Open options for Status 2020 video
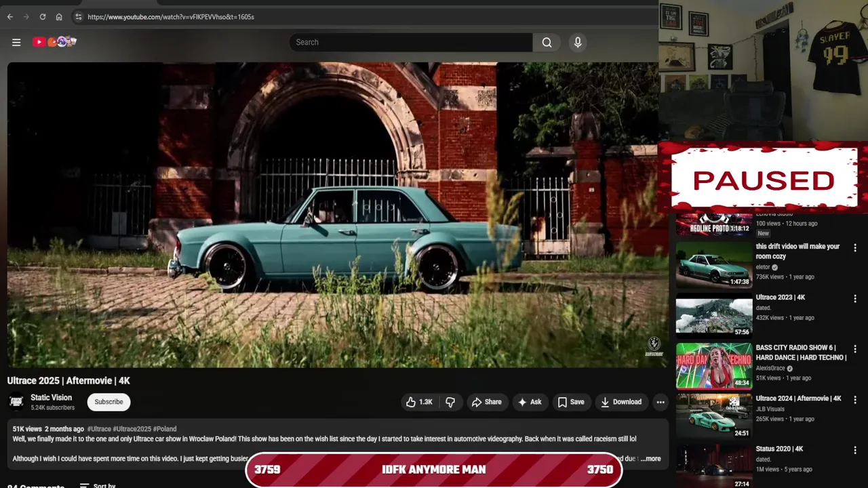This screenshot has height=488, width=868. tap(854, 450)
